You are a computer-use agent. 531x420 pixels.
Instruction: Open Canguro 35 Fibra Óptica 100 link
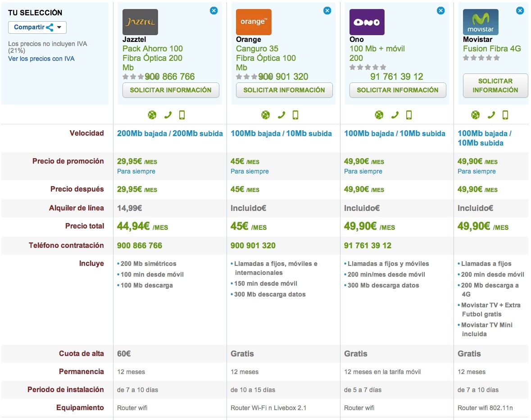point(266,58)
